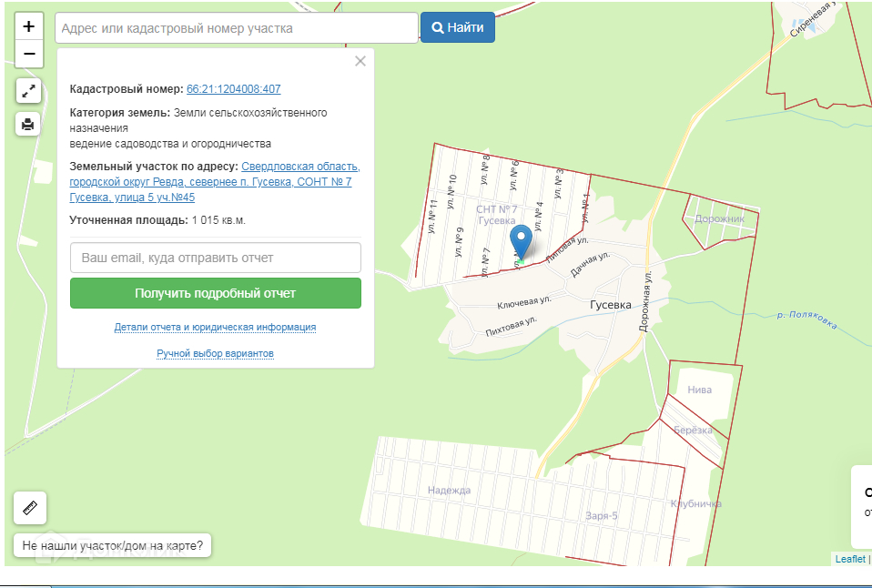The height and width of the screenshot is (588, 872).
Task: Close the parcel info popup
Action: point(360,61)
